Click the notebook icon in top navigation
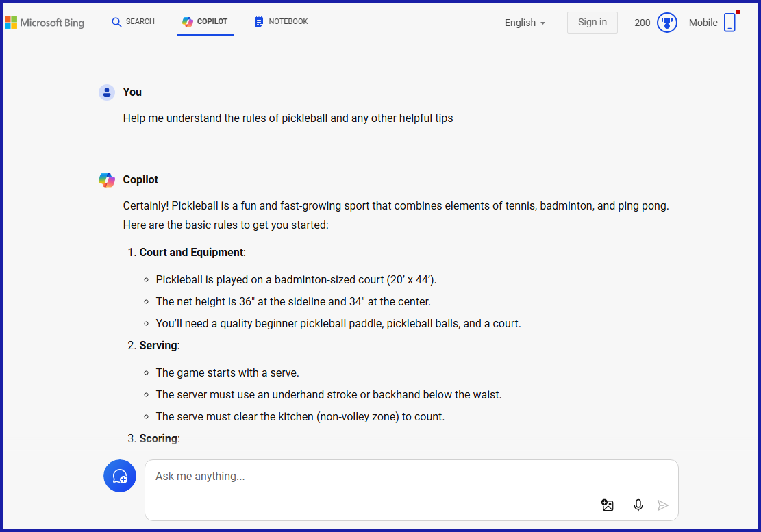Viewport: 761px width, 532px height. click(259, 22)
